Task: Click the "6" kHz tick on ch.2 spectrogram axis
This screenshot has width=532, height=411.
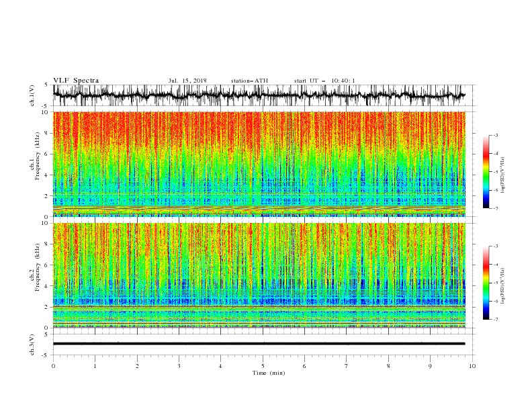Action: [46, 265]
